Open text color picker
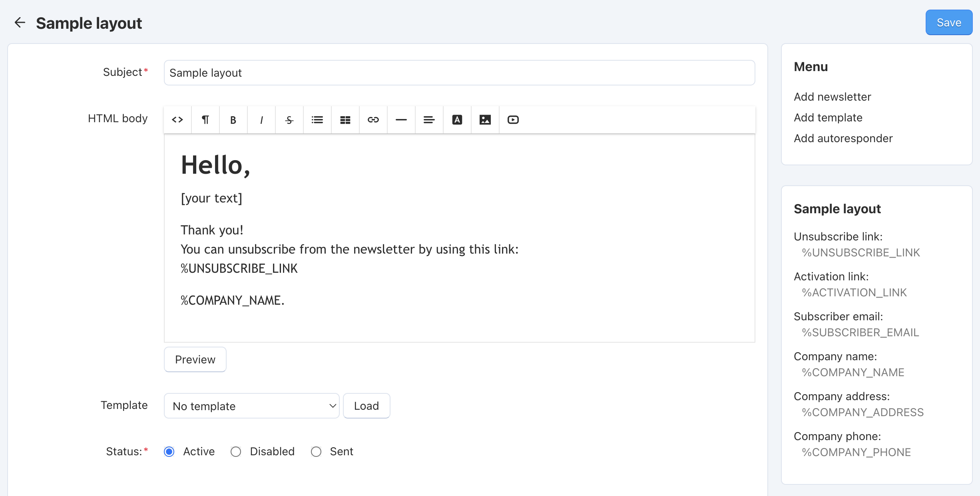This screenshot has width=980, height=496. [x=457, y=120]
